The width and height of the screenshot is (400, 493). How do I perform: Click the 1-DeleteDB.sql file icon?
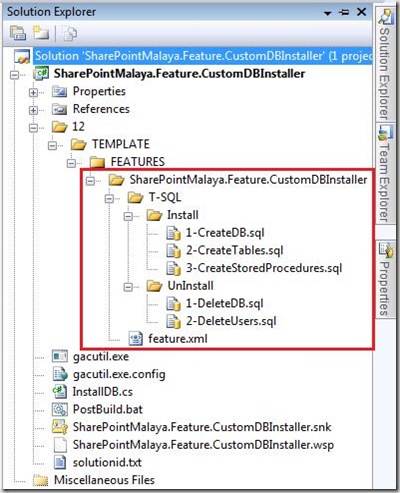tap(173, 304)
